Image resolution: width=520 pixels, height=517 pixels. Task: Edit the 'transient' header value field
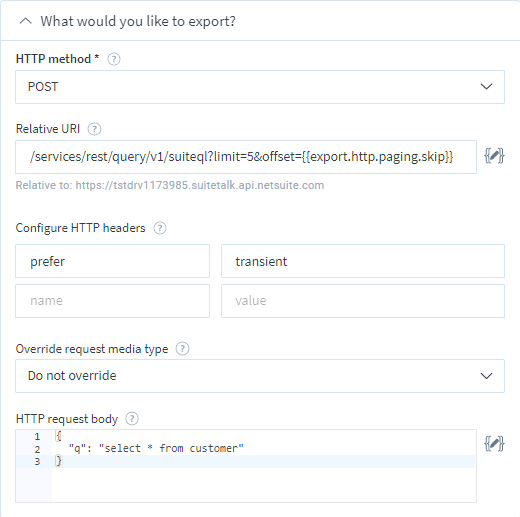coord(363,261)
